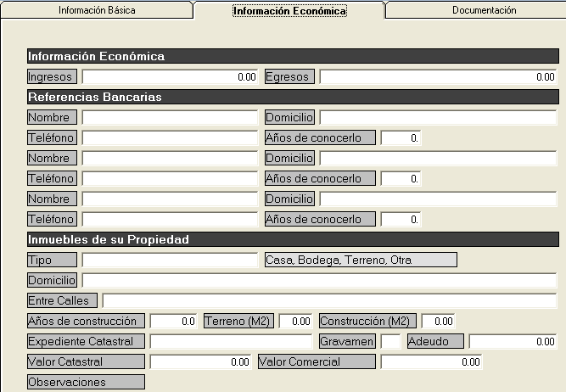
Task: Select the Información Económica tab
Action: [x=289, y=11]
